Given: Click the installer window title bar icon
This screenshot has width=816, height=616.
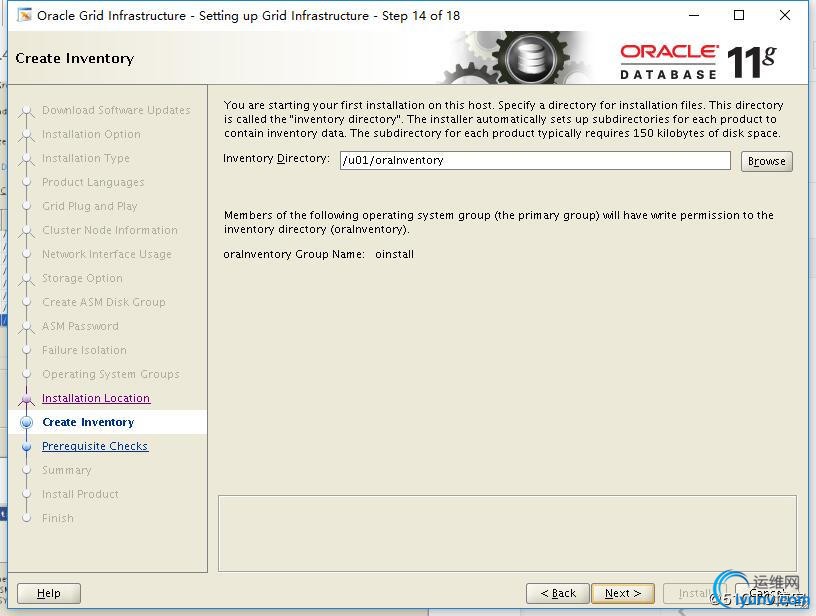Looking at the screenshot, I should [x=24, y=16].
